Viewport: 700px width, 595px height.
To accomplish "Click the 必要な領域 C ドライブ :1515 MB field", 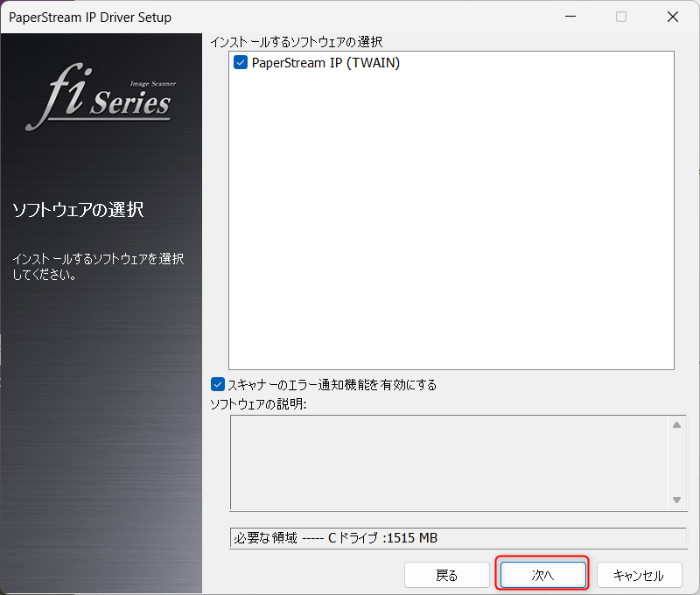I will (458, 538).
